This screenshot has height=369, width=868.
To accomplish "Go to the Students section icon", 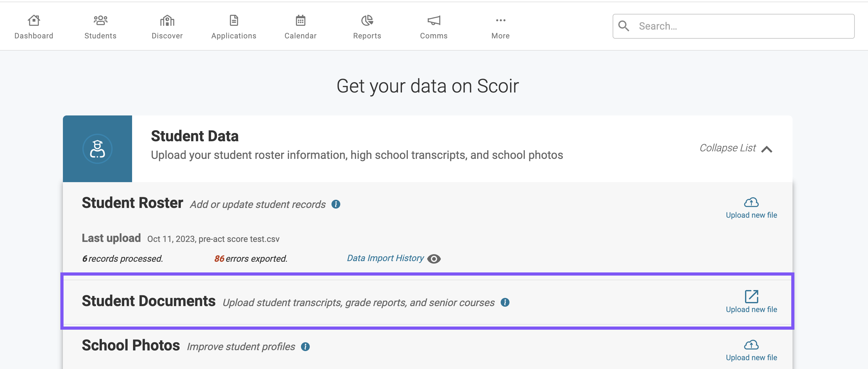I will 100,20.
